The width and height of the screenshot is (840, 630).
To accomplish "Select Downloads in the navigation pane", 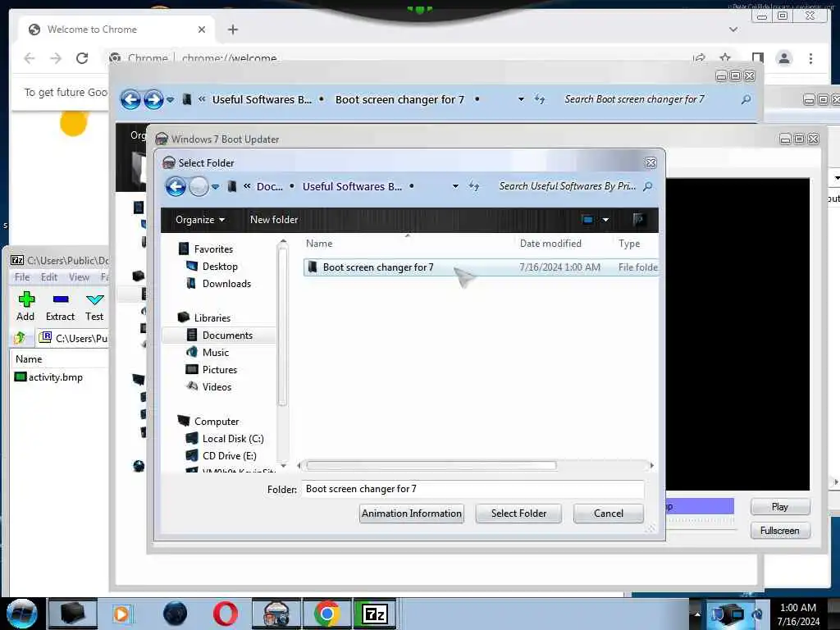I will coord(226,283).
